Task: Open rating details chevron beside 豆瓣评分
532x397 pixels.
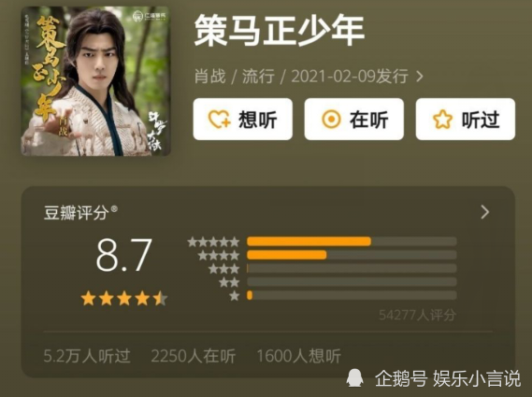Action: tap(485, 212)
